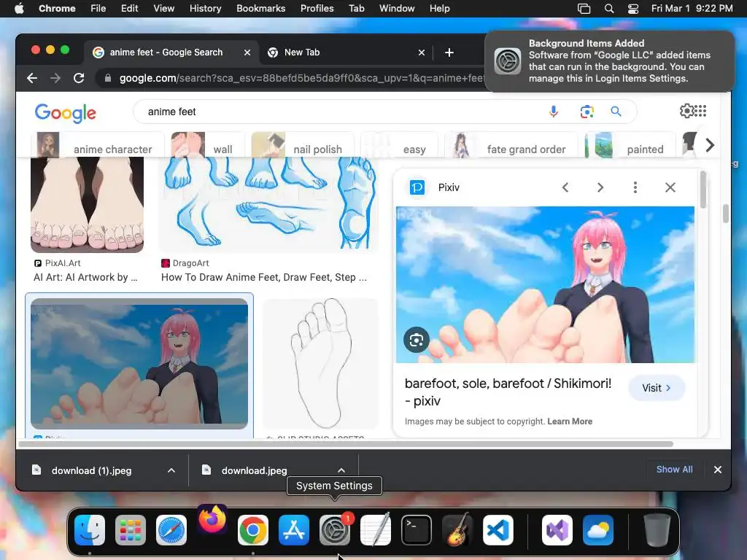Click the Chrome address bar URL
747x560 pixels.
301,78
